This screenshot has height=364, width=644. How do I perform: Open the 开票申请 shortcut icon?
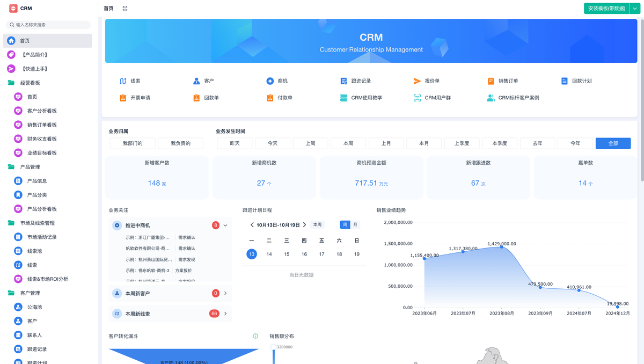coord(123,98)
